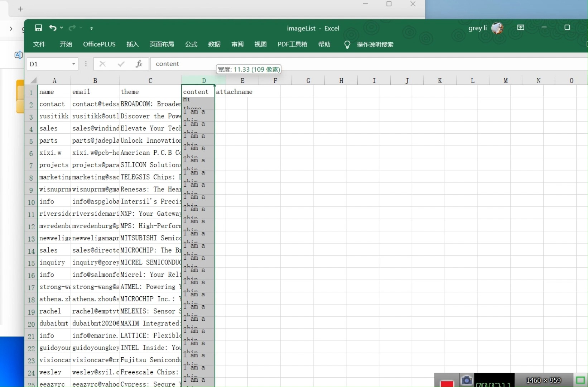Viewport: 588px width, 387px height.
Task: Click the Enter checkmark formula bar icon
Action: pos(121,64)
